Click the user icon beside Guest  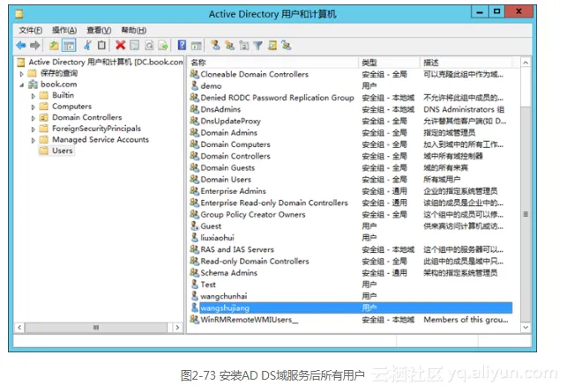tap(195, 226)
